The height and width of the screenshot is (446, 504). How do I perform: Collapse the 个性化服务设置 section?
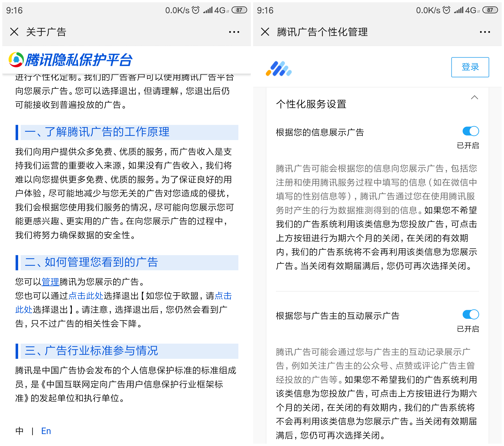pos(474,97)
